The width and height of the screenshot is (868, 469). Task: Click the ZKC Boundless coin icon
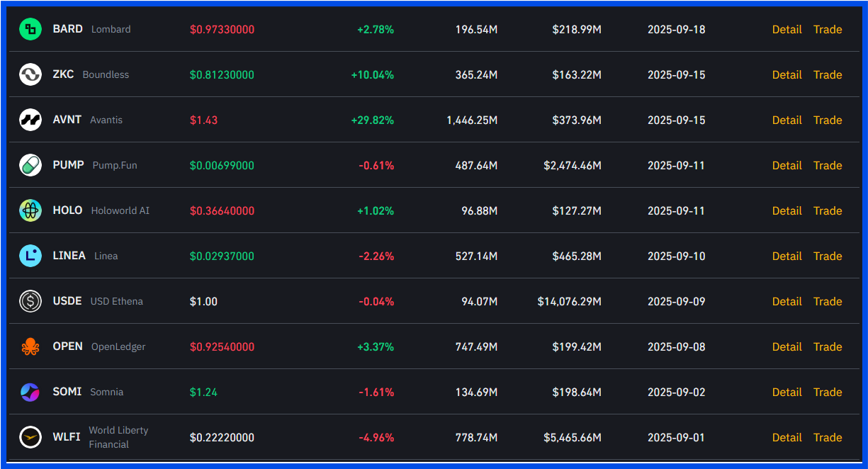coord(30,74)
